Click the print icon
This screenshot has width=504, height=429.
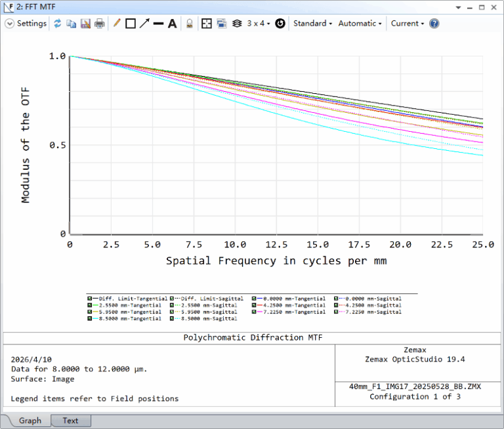click(x=99, y=24)
